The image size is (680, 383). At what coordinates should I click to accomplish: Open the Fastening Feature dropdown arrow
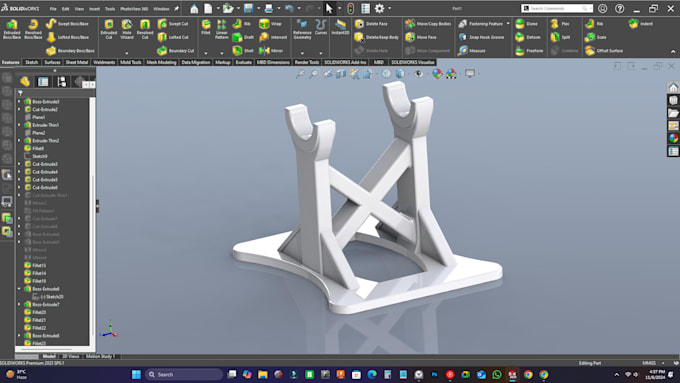click(508, 23)
